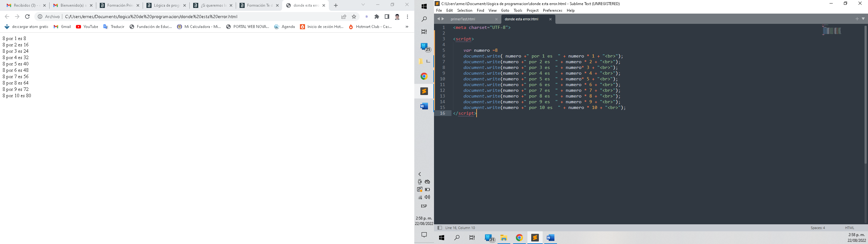The width and height of the screenshot is (868, 244).
Task: Click '8 por 10 es 80' output line
Action: 17,96
